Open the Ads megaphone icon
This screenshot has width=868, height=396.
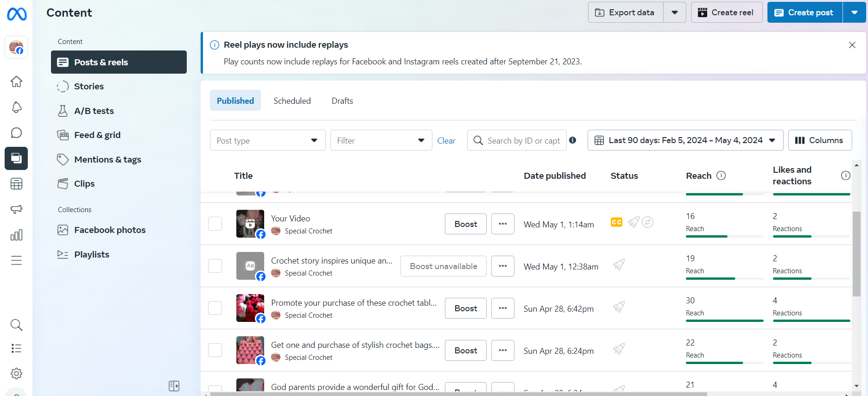click(x=16, y=209)
